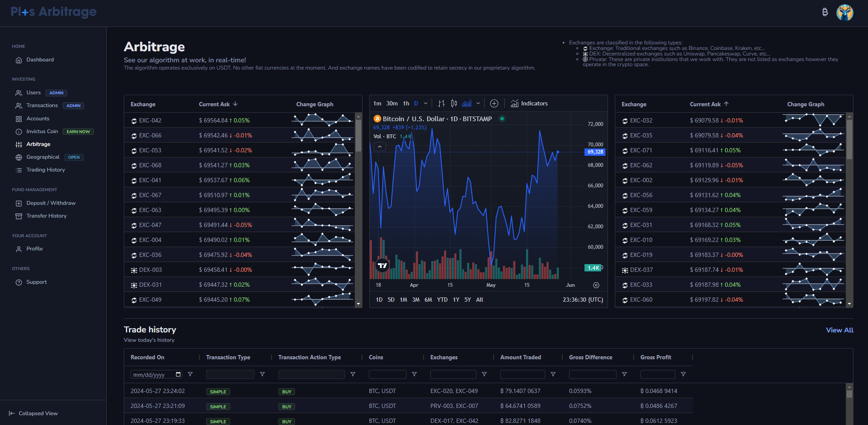Select EXC-042 row in left table

tap(240, 120)
